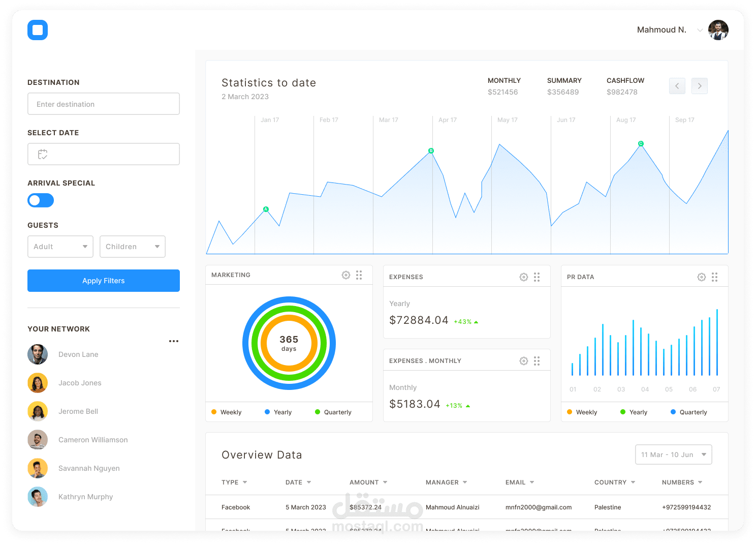Viewport: 756px width, 545px height.
Task: Sort table by Manager column
Action: click(x=447, y=482)
